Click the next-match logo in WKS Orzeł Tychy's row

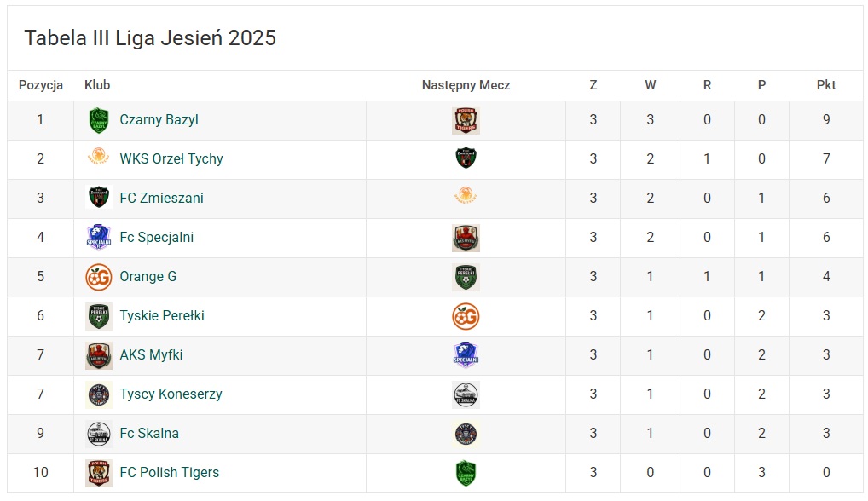click(466, 159)
